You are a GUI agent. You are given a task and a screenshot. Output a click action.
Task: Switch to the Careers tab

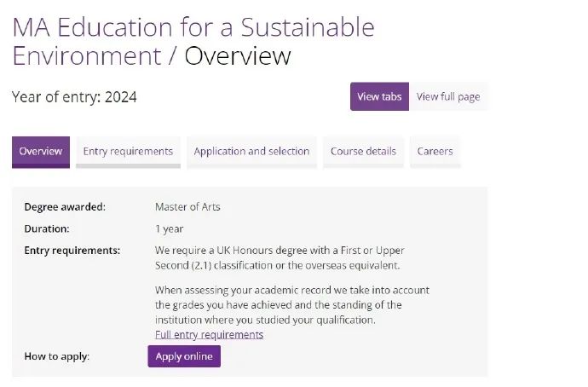(435, 151)
